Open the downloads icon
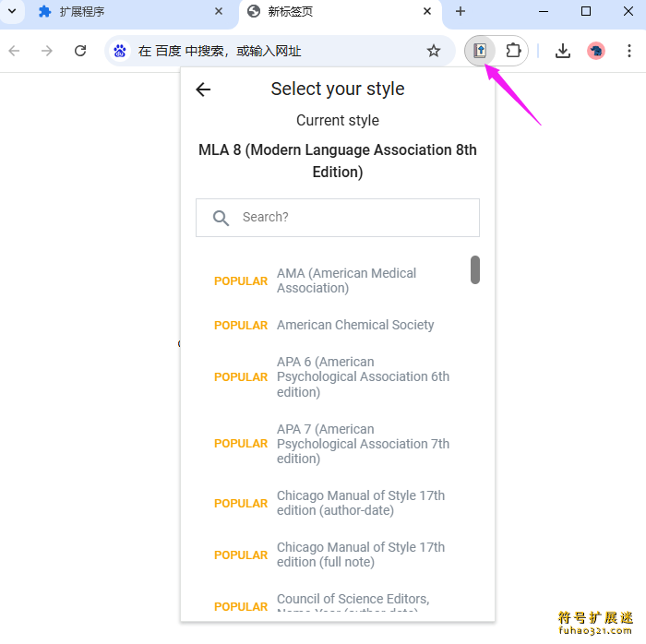 563,51
